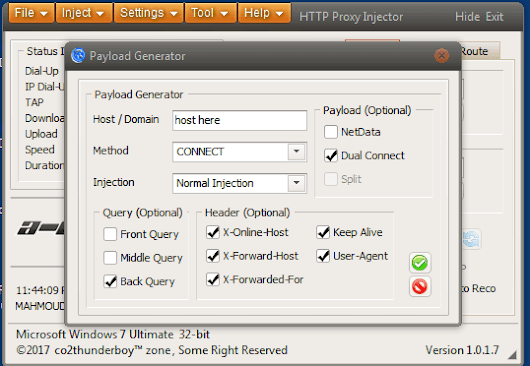Click the Dial-Up status label

(x=42, y=71)
